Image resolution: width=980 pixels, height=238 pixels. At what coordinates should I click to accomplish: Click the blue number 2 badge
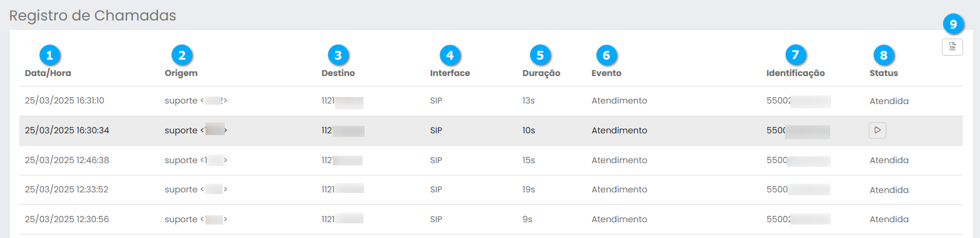[x=182, y=56]
